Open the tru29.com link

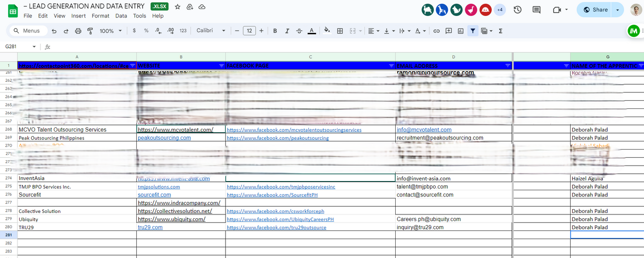150,227
